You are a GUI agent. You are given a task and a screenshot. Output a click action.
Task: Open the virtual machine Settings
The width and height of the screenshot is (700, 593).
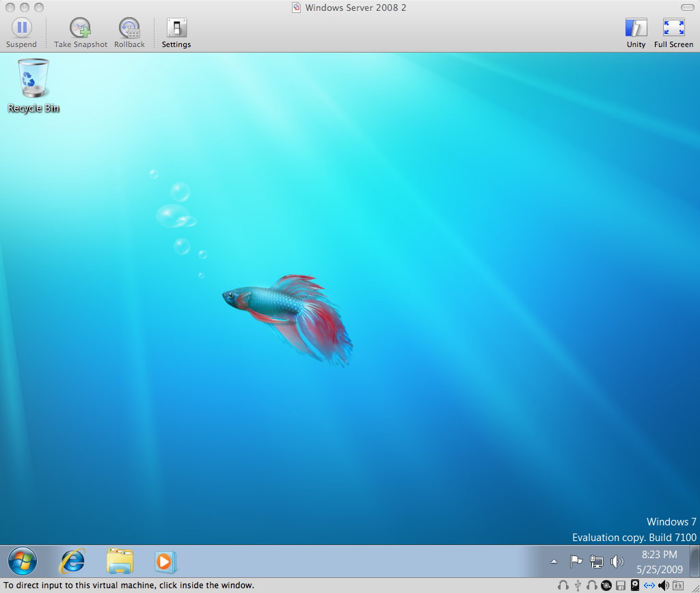pyautogui.click(x=176, y=33)
